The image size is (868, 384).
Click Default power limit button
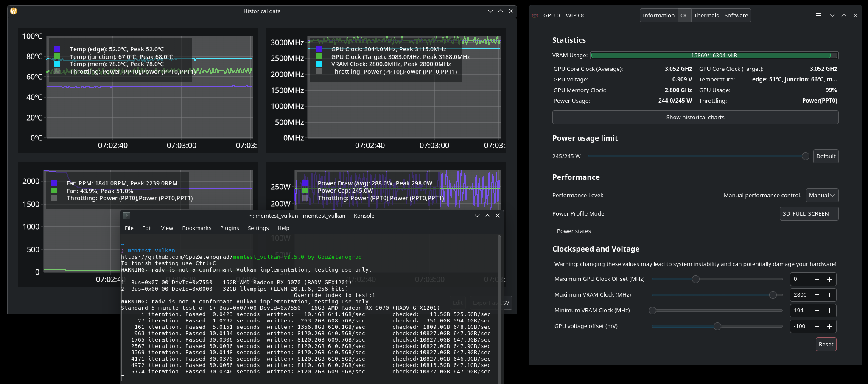pos(826,156)
